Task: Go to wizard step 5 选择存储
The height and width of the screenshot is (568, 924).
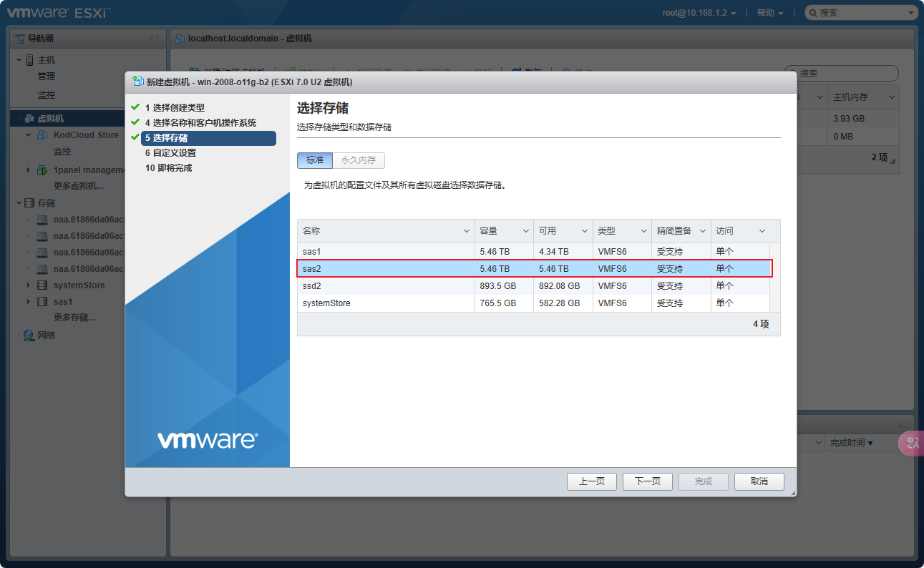Action: pos(208,138)
